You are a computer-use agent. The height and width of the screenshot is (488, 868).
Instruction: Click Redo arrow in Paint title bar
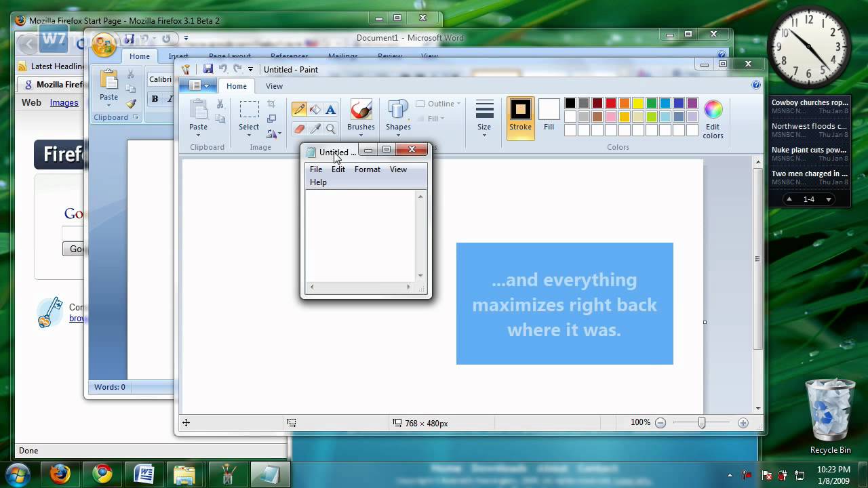pos(237,69)
